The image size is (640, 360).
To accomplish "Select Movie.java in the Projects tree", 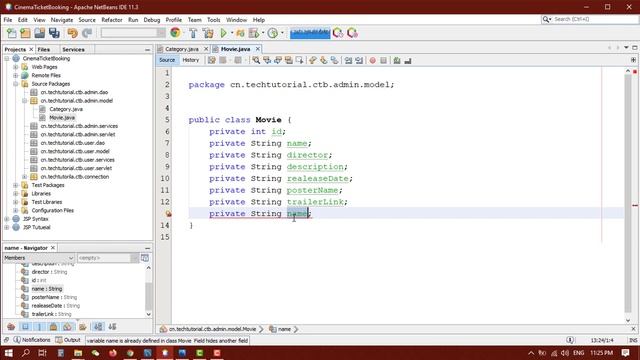I will click(x=62, y=118).
